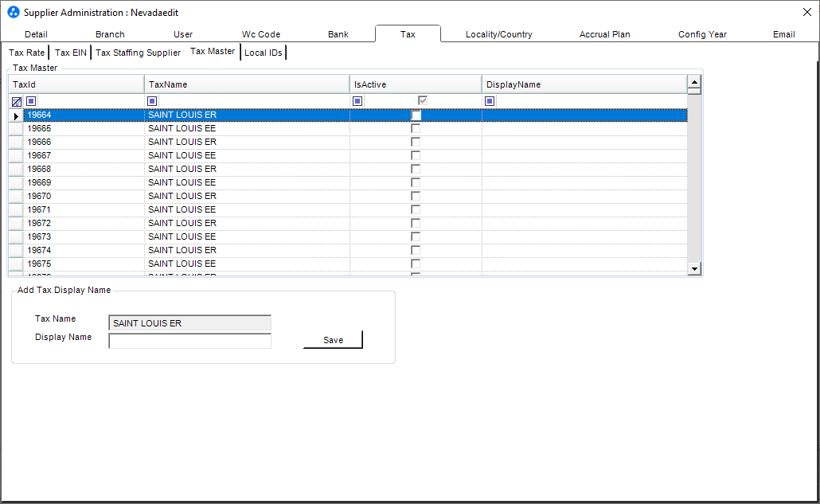Click the Tax Name read-only field

coord(189,323)
